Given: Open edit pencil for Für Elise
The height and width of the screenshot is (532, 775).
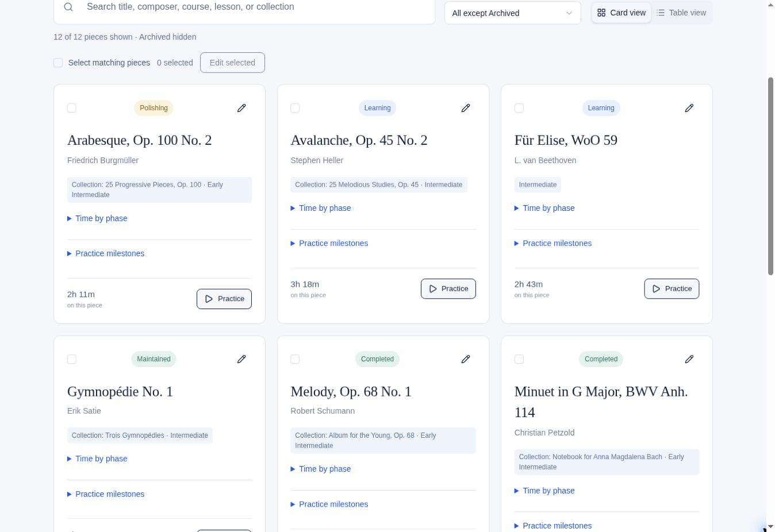Looking at the screenshot, I should pos(689,108).
